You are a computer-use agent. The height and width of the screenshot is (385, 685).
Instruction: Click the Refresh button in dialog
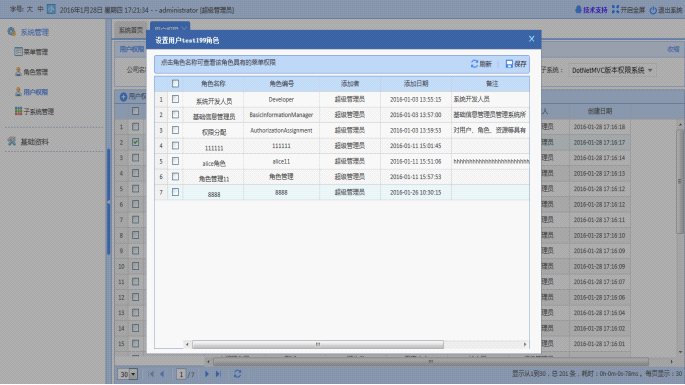[481, 64]
